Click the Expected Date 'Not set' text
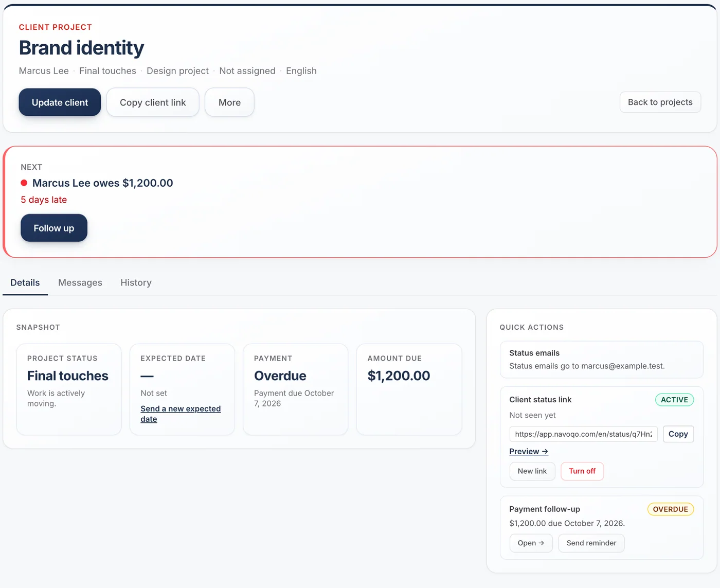The height and width of the screenshot is (588, 720). 154,393
